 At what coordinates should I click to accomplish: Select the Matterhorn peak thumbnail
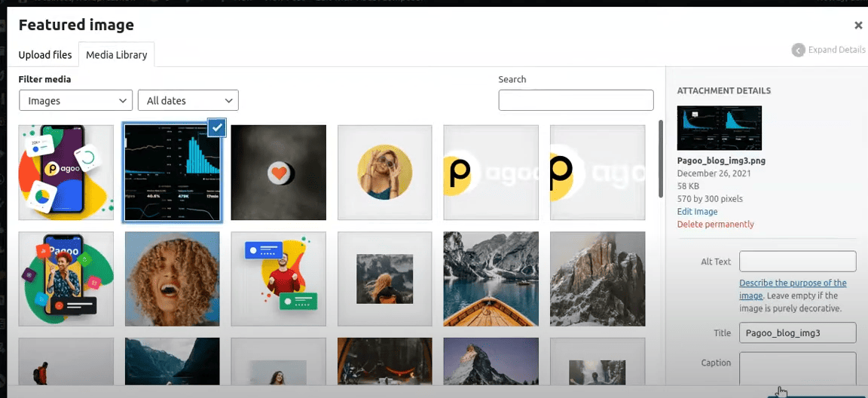[491, 362]
